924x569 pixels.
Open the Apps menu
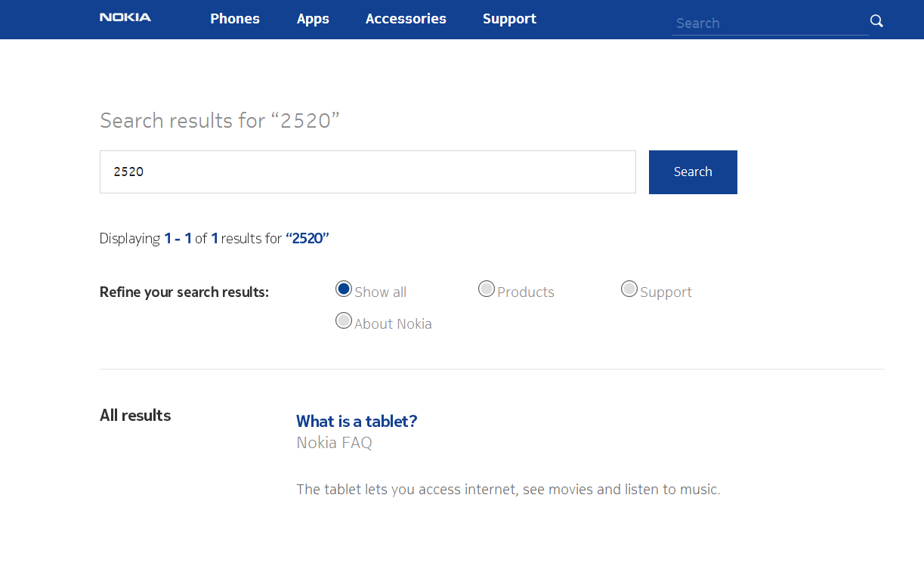(313, 19)
